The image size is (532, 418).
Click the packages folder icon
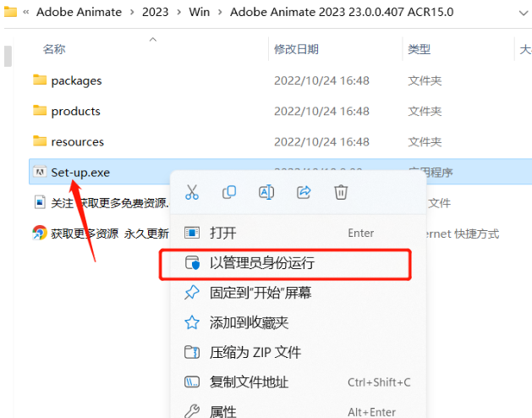40,80
